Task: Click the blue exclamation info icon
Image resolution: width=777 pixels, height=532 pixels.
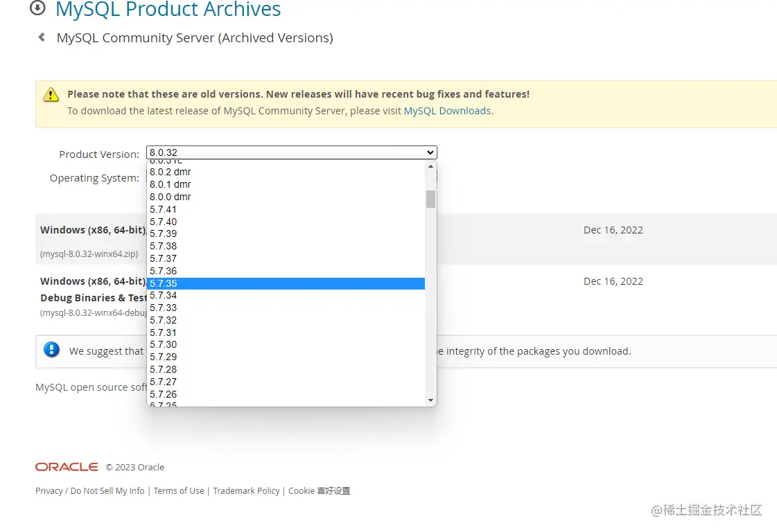Action: click(x=51, y=350)
